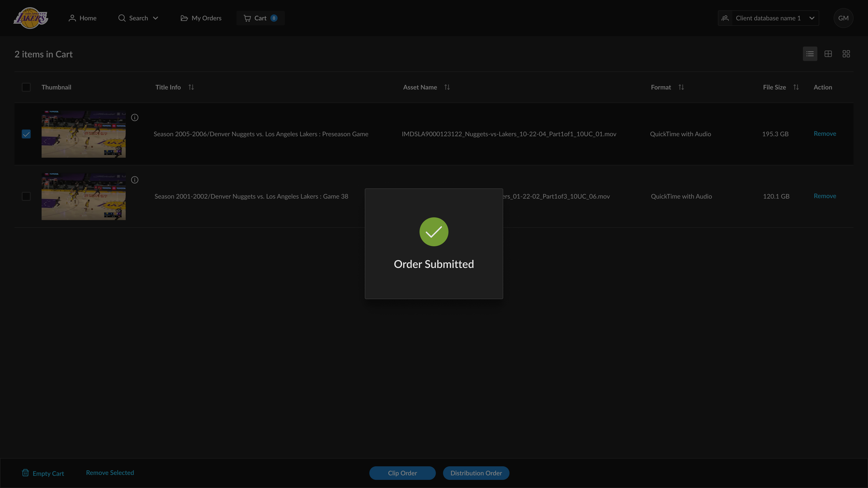Check the Game 38 row checkbox
The image size is (868, 488).
[x=26, y=196]
